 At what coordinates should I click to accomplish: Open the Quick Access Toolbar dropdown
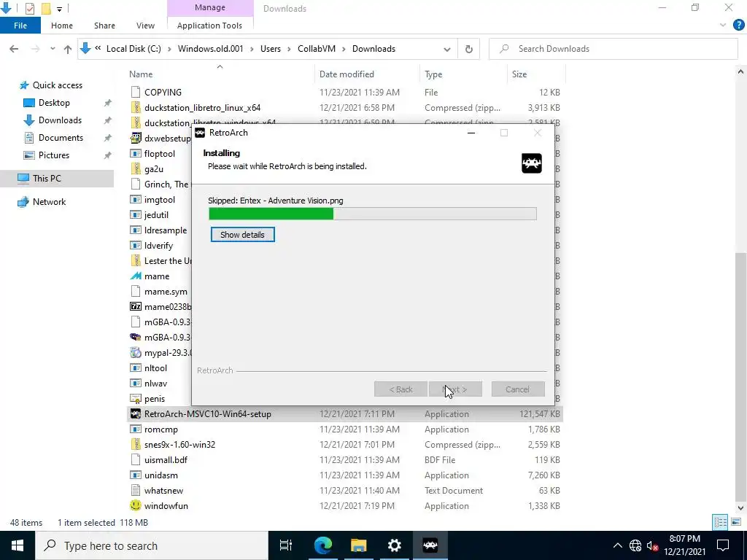pos(59,9)
